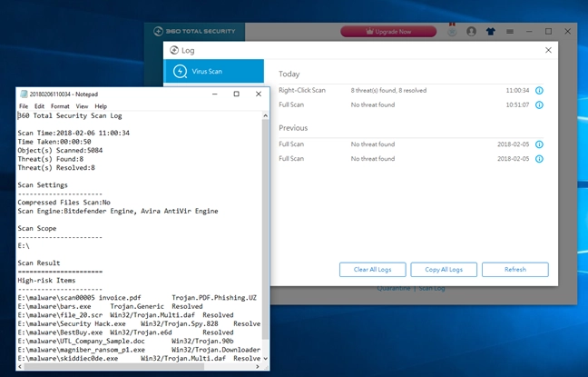This screenshot has height=377, width=588.
Task: Click Notepad vertical scrollbar up arrow
Action: coord(266,115)
